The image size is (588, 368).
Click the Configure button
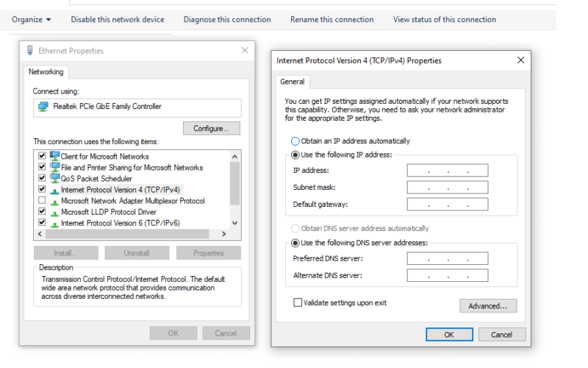point(212,128)
